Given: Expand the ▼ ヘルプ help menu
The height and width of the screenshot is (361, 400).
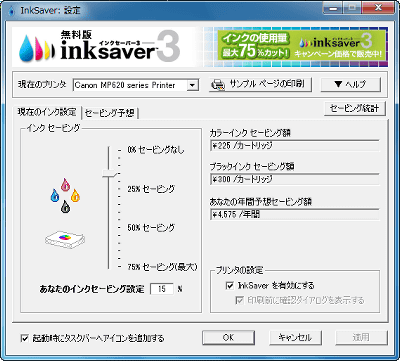Looking at the screenshot, I should point(350,84).
